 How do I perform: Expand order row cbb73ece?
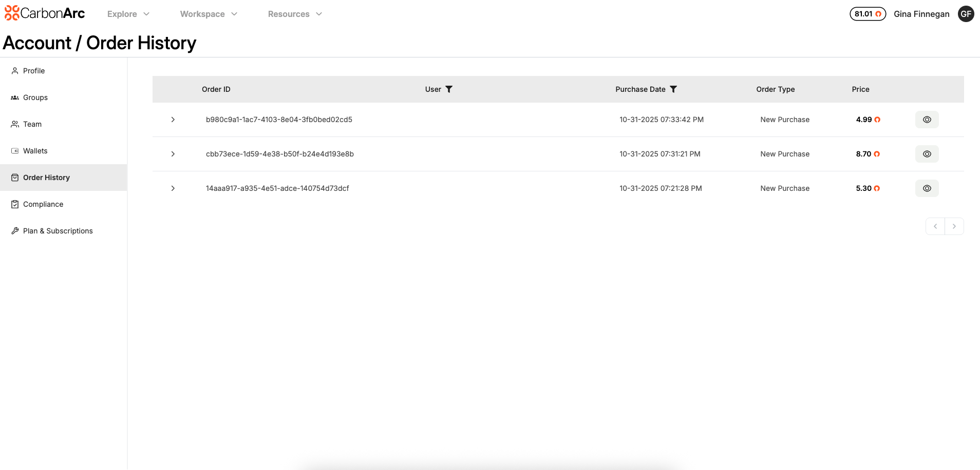click(x=173, y=154)
